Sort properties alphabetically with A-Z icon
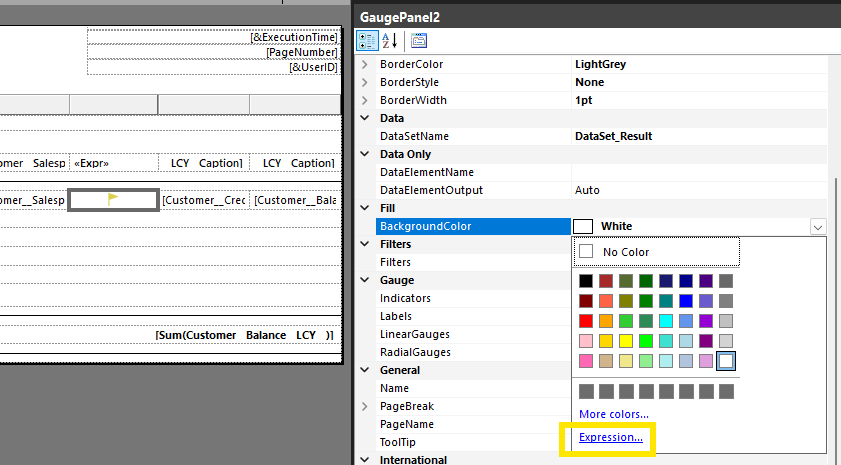 pyautogui.click(x=390, y=40)
